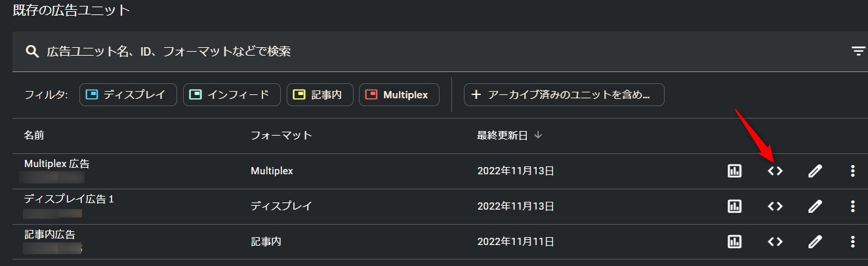The image size is (868, 266).
Task: Open report for Multiplex広告 unit
Action: coord(734,171)
